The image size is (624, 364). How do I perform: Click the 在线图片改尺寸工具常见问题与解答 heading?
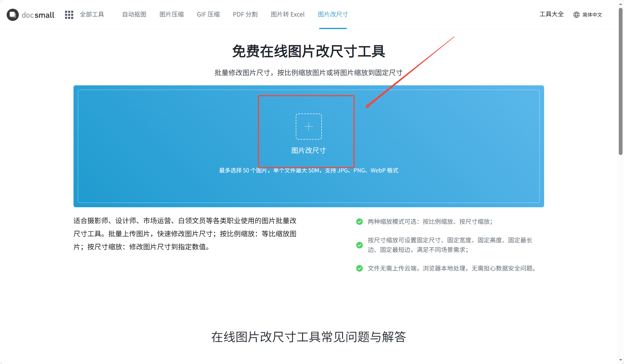[x=309, y=337]
